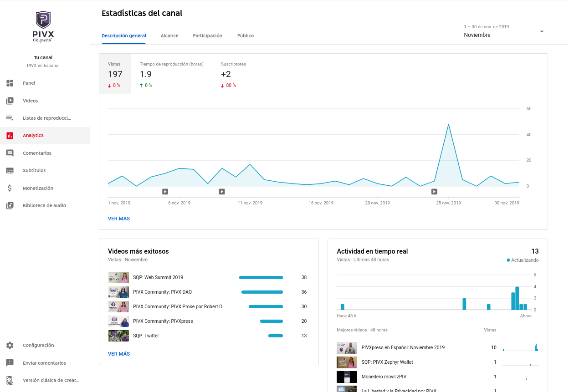Click PIVXpress en Español: Noviembre 2019 title

click(403, 347)
